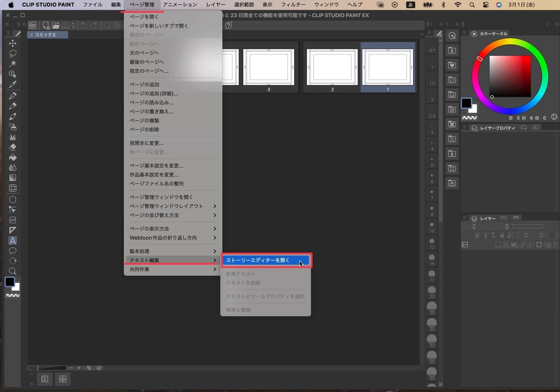Viewport: 560px width, 392px height.
Task: Select the Eraser tool
Action: point(13,147)
